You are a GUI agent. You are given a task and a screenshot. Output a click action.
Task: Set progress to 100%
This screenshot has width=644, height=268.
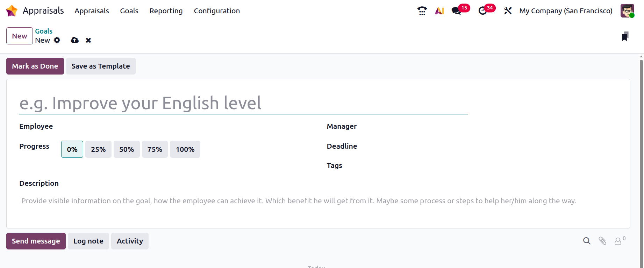(185, 149)
